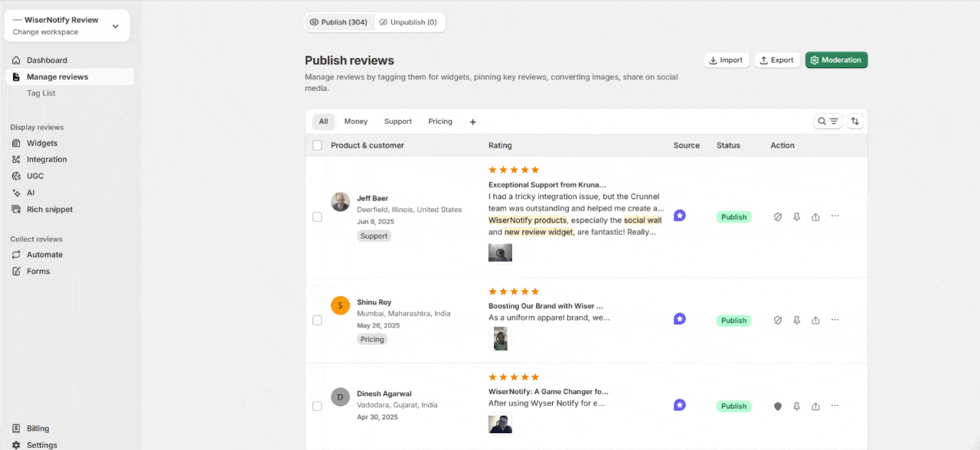Switch to the Unpublish (0) view
Image resolution: width=980 pixels, height=450 pixels.
click(407, 22)
